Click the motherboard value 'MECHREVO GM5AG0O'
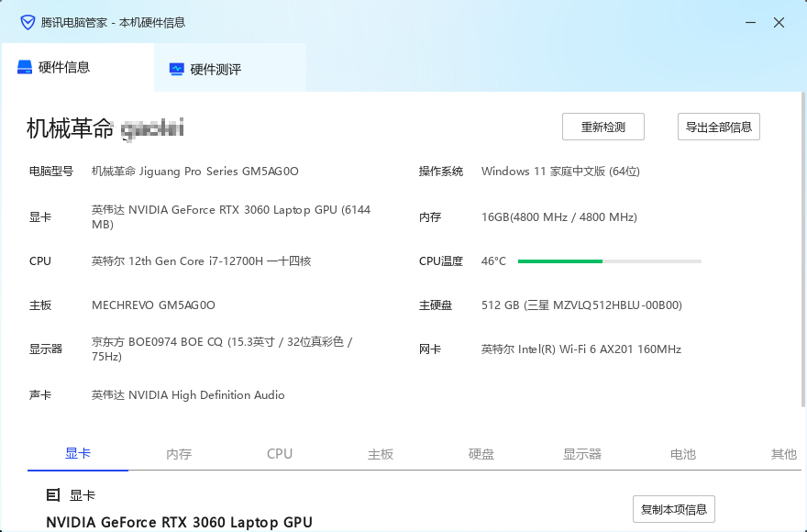The image size is (807, 532). [x=153, y=305]
